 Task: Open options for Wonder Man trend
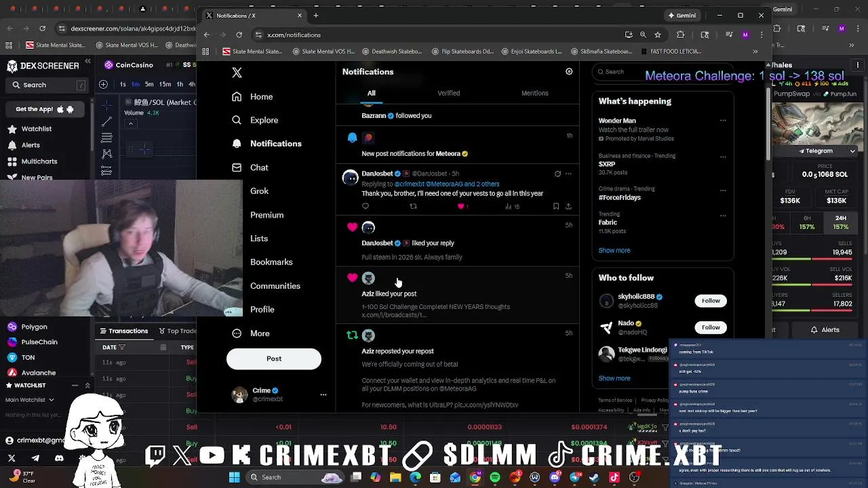pos(723,121)
